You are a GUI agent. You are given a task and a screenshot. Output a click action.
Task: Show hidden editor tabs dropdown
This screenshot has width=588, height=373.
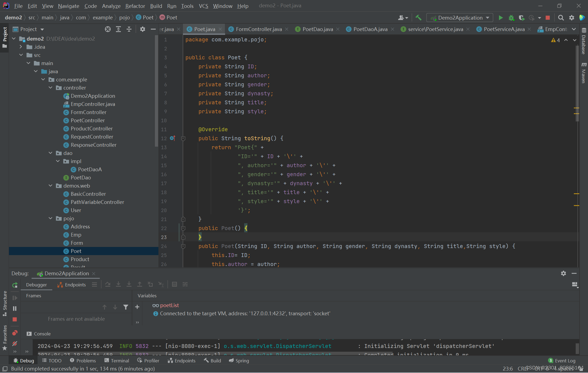coord(574,29)
